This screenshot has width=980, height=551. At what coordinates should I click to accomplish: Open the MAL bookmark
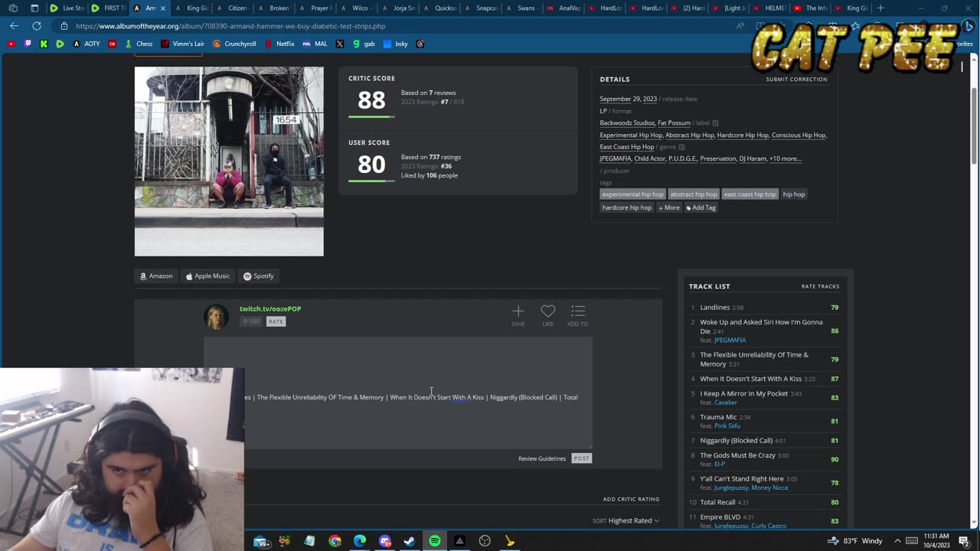point(315,44)
